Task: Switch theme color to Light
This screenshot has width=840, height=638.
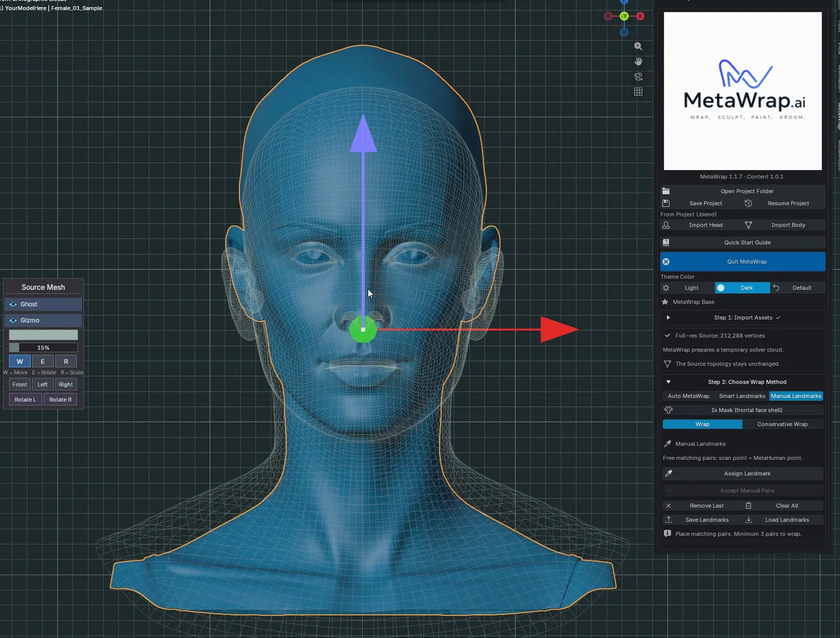Action: 687,288
